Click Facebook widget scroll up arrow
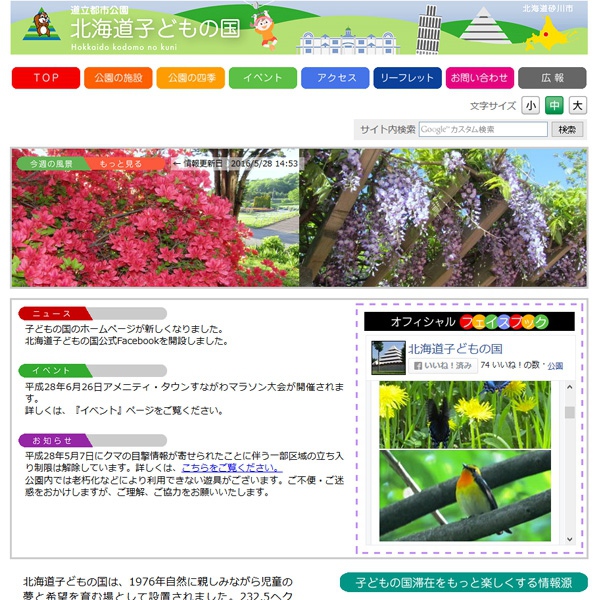Image resolution: width=600 pixels, height=600 pixels. coord(569,387)
